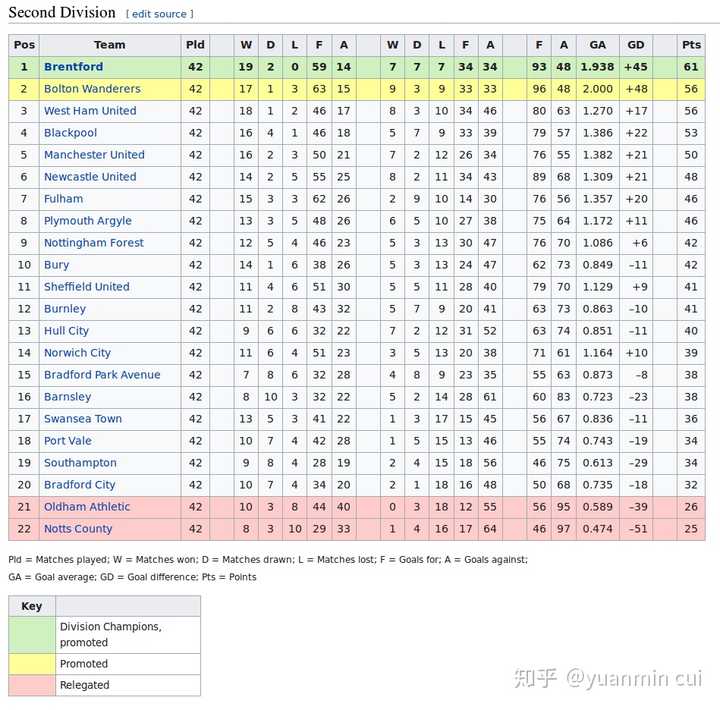Viewport: 720px width, 710px height.
Task: Select the Pts column header
Action: tap(691, 45)
